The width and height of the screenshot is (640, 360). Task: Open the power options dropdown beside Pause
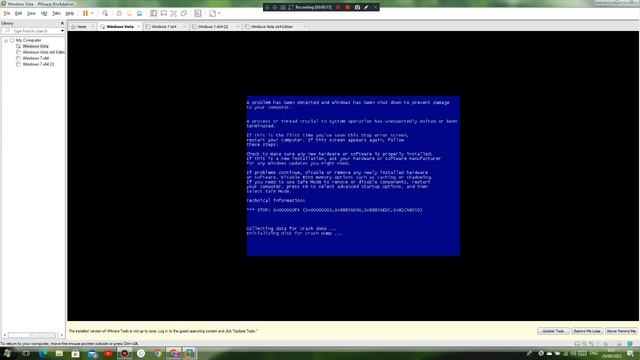click(x=92, y=13)
